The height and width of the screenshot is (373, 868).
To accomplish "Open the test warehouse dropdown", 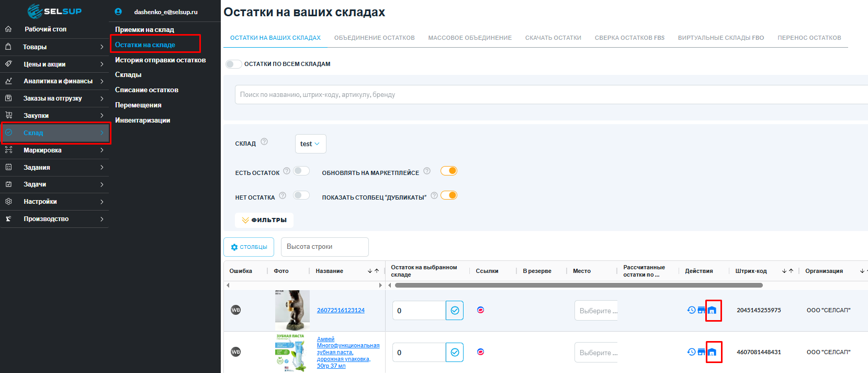I will pyautogui.click(x=310, y=144).
